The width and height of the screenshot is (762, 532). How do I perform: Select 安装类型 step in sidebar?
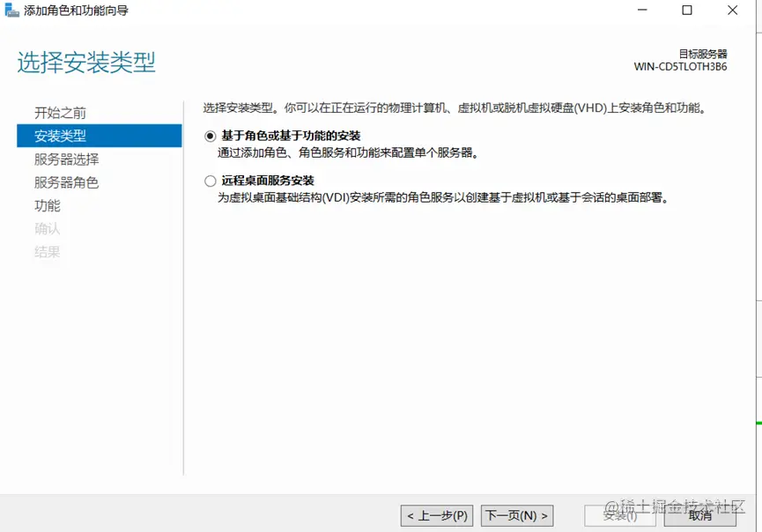pyautogui.click(x=100, y=136)
